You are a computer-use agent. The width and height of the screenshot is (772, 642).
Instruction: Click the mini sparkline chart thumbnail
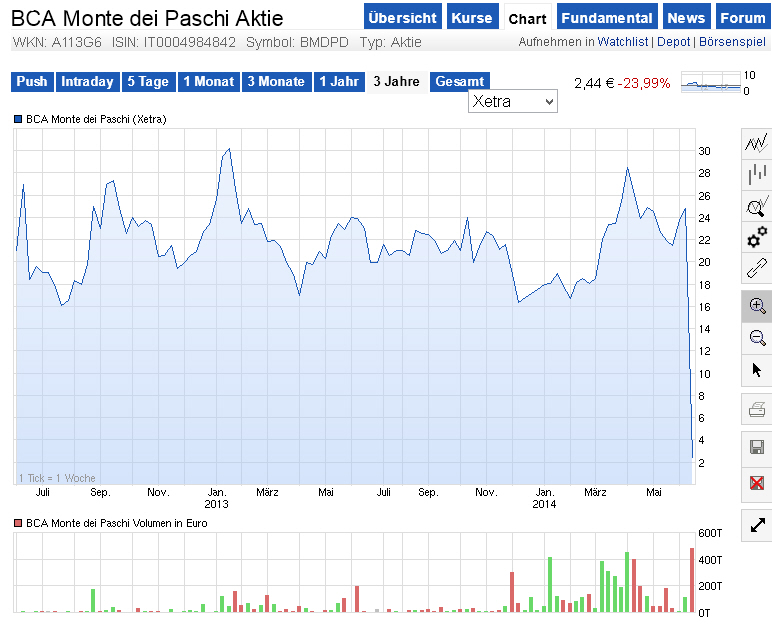(x=711, y=82)
